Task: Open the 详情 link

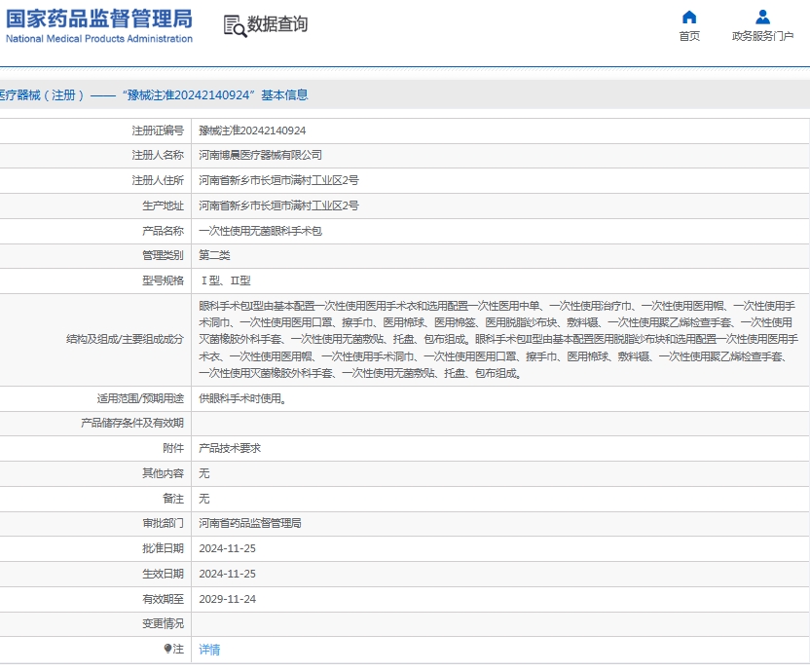Action: pyautogui.click(x=209, y=650)
